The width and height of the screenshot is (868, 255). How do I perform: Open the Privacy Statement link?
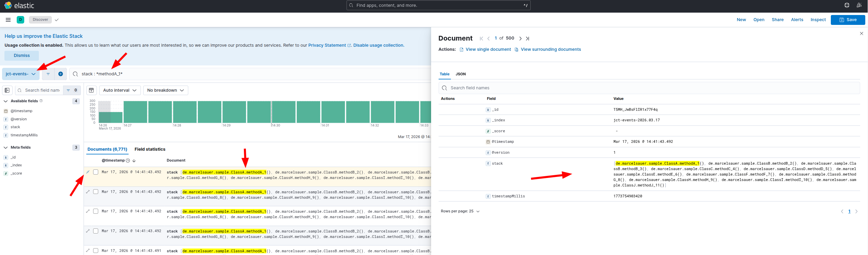click(x=329, y=45)
